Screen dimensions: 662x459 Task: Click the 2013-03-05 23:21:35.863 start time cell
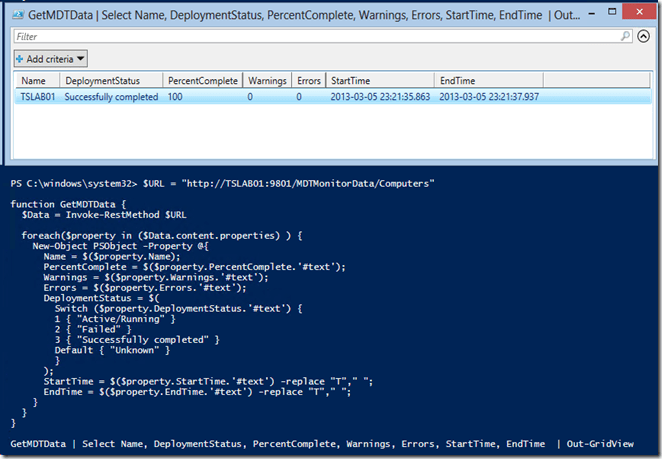tap(380, 97)
